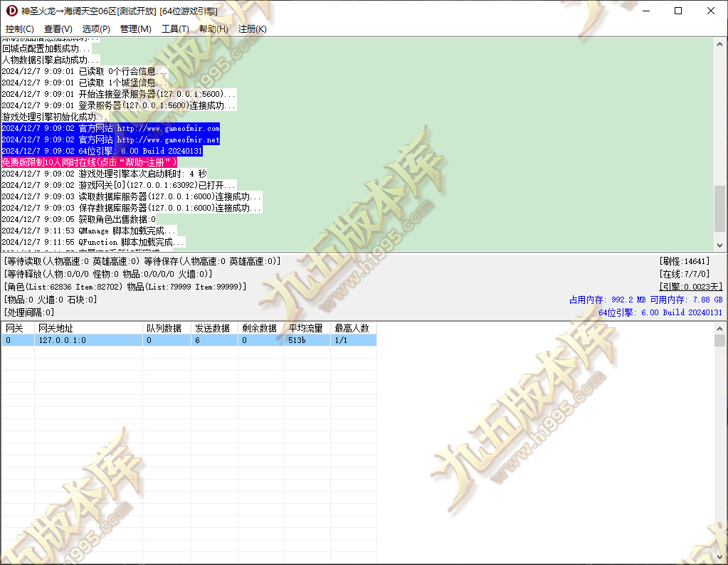Click the QFunction 脚本加载完成 log line
728x565 pixels.
click(93, 242)
